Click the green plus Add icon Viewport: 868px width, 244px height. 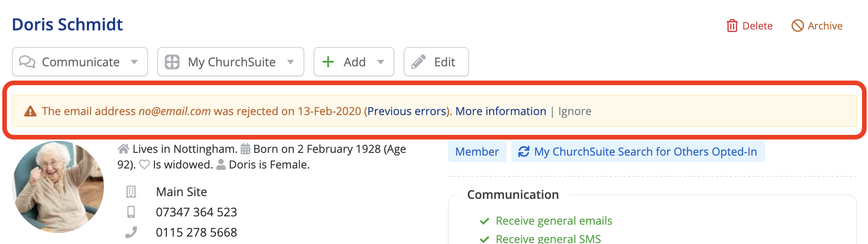point(328,62)
